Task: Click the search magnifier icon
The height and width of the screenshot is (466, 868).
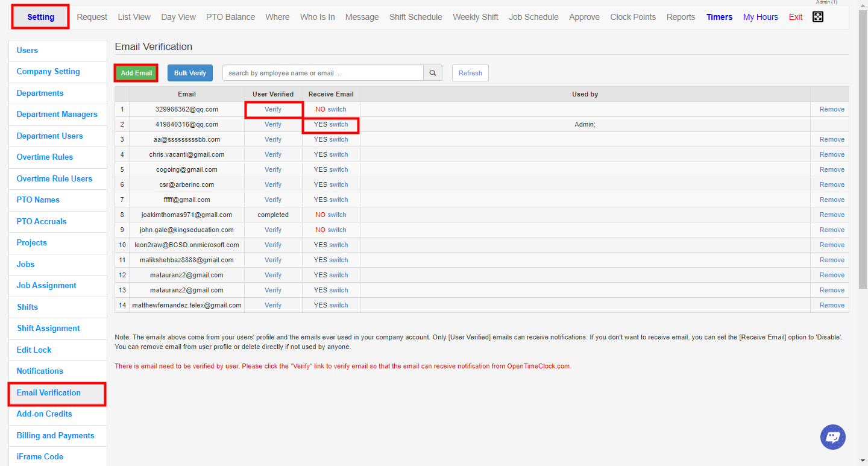Action: pyautogui.click(x=432, y=72)
